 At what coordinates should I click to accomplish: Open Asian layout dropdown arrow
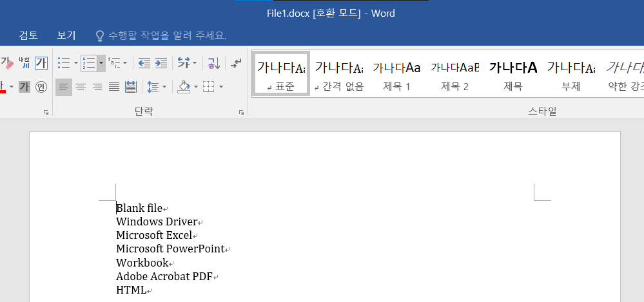pyautogui.click(x=195, y=62)
